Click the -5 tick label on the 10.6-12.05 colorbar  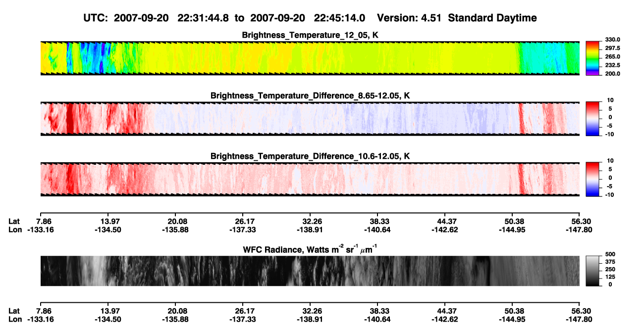coord(609,186)
